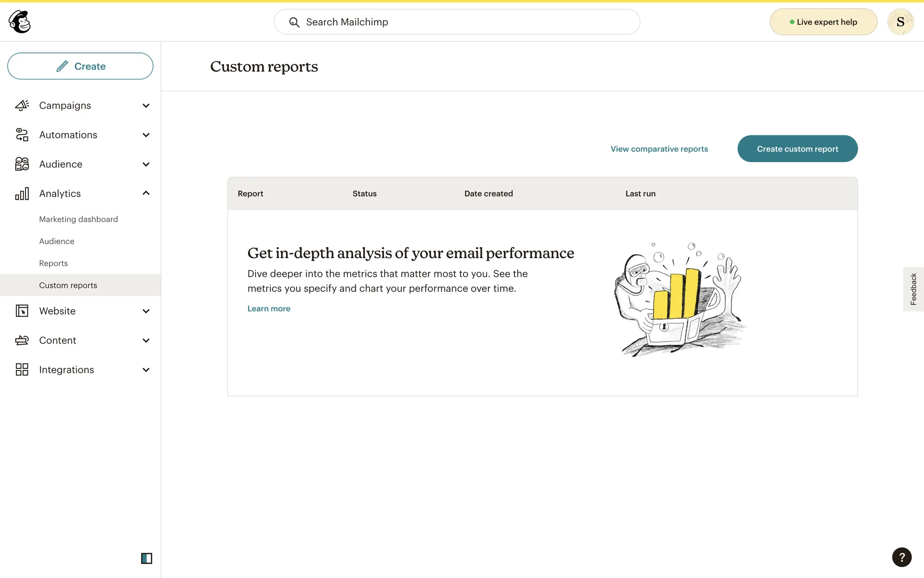Expand the Website menu chevron

click(x=146, y=311)
